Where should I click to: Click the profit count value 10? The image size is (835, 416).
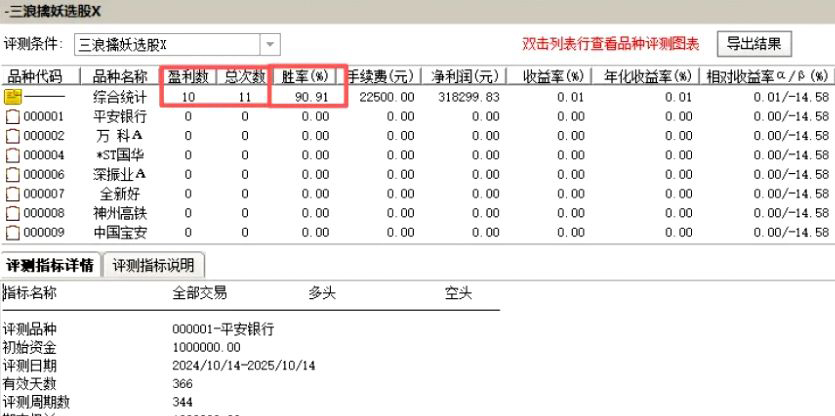click(x=188, y=97)
